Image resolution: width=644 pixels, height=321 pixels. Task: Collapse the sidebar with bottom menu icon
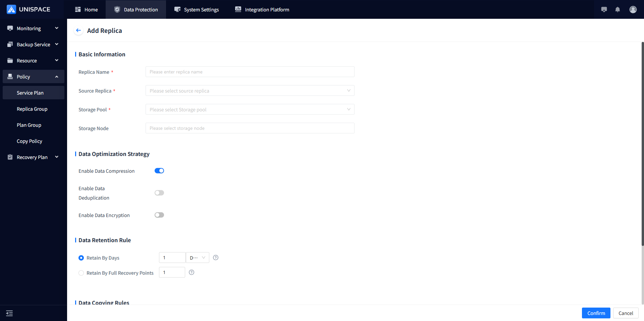pyautogui.click(x=9, y=313)
